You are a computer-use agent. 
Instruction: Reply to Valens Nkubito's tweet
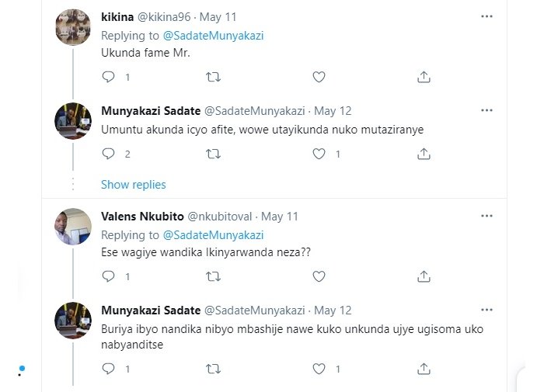pyautogui.click(x=109, y=276)
